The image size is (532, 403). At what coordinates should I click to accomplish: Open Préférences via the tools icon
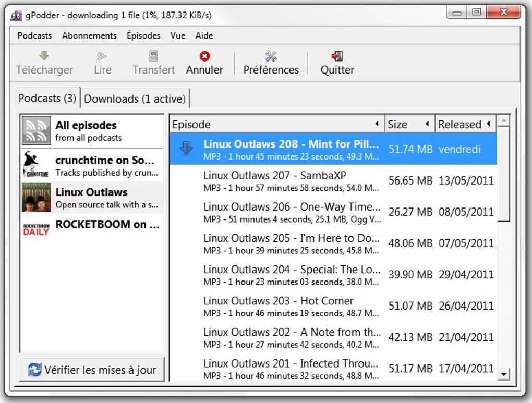click(x=271, y=56)
